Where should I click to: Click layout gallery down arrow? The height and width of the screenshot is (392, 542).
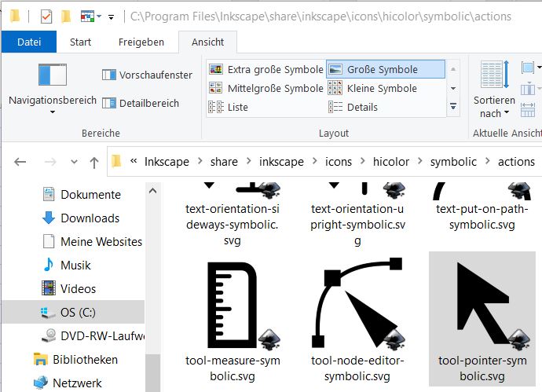pyautogui.click(x=452, y=88)
